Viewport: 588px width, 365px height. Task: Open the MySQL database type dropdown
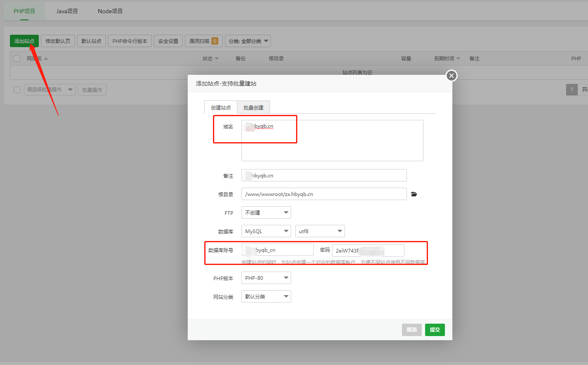(x=266, y=231)
